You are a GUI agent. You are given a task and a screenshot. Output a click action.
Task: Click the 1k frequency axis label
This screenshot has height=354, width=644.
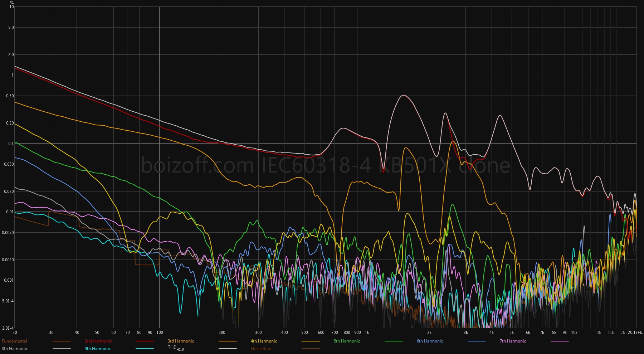pyautogui.click(x=367, y=333)
